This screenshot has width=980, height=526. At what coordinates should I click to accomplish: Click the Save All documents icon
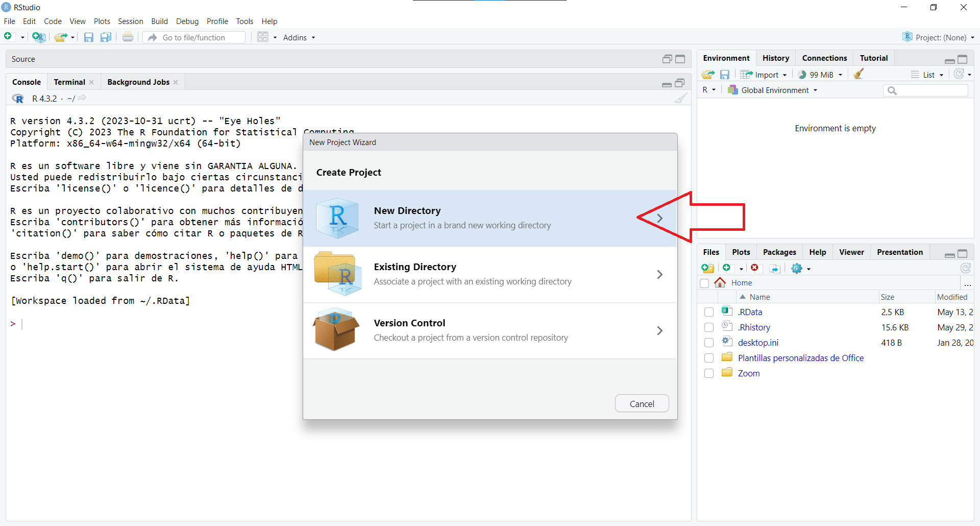[x=106, y=37]
